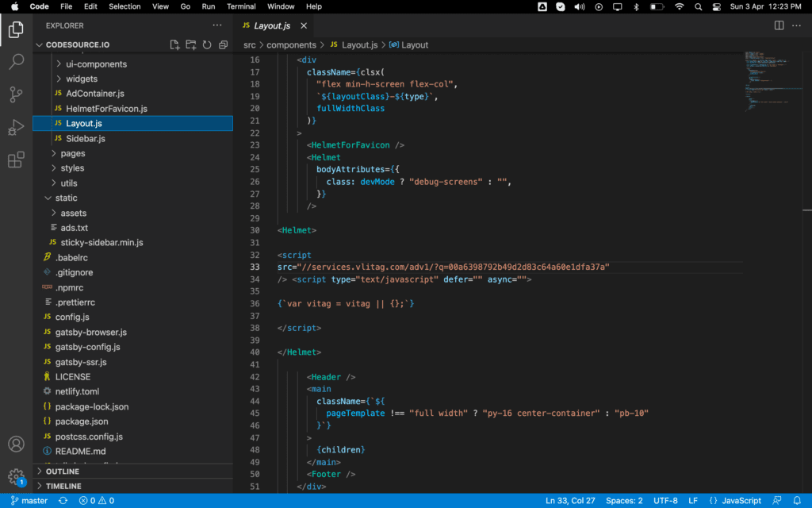The image size is (812, 508).
Task: Change end of line sequence LF
Action: 693,501
